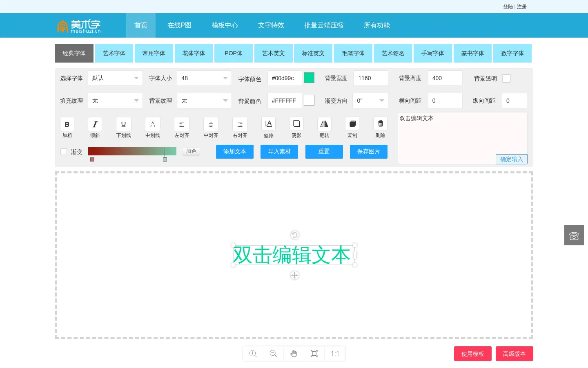Click the red gradient stop marker

pyautogui.click(x=92, y=159)
